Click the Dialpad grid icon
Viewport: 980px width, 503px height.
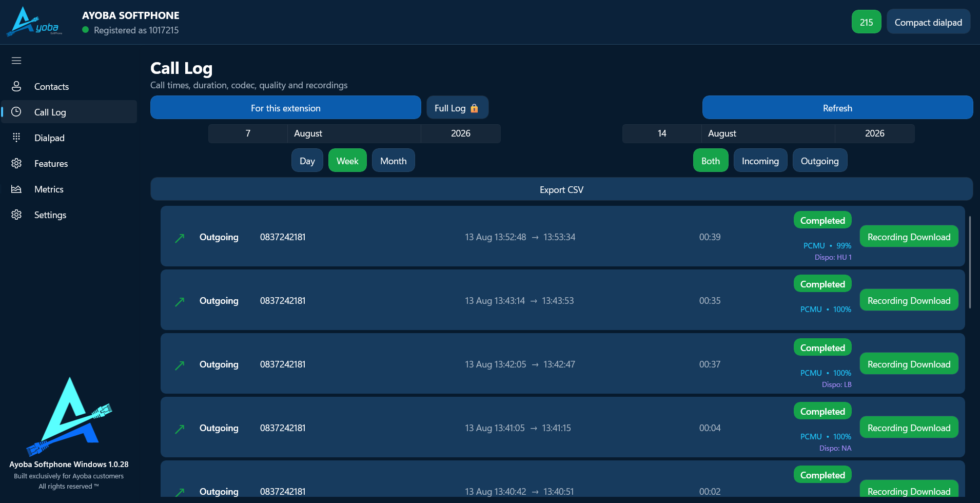[16, 138]
